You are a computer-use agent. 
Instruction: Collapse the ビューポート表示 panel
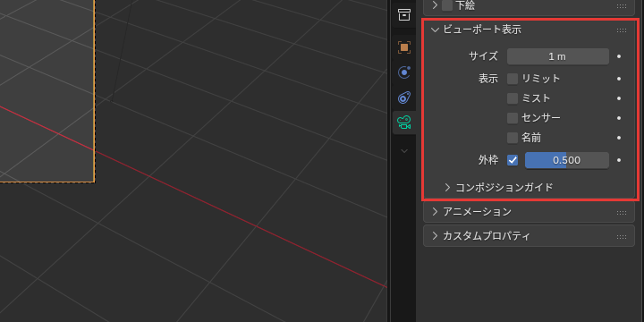click(x=435, y=30)
